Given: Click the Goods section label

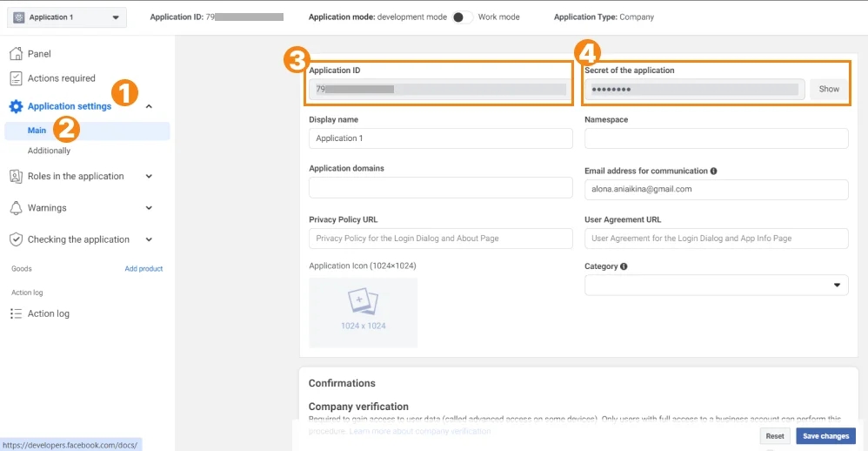Looking at the screenshot, I should [x=22, y=269].
